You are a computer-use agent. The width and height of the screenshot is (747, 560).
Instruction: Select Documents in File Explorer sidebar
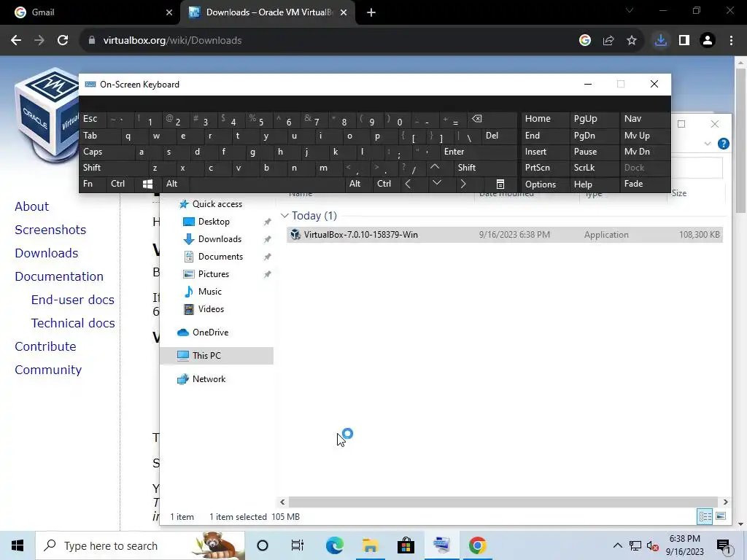(220, 257)
